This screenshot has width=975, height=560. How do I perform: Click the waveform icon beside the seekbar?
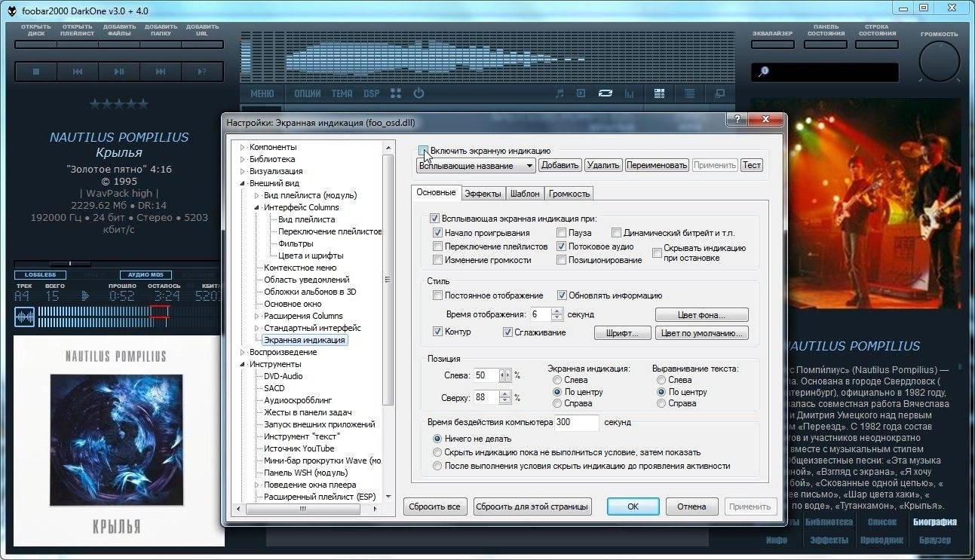coord(25,317)
